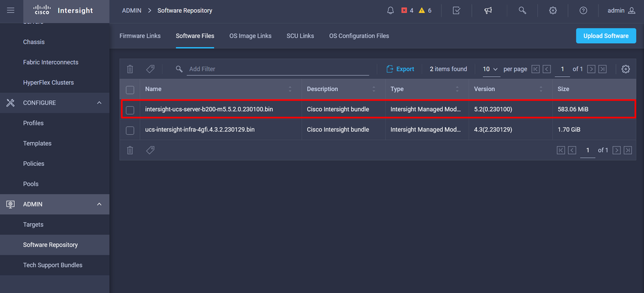The height and width of the screenshot is (293, 644).
Task: Toggle the select-all header checkbox
Action: [x=130, y=89]
